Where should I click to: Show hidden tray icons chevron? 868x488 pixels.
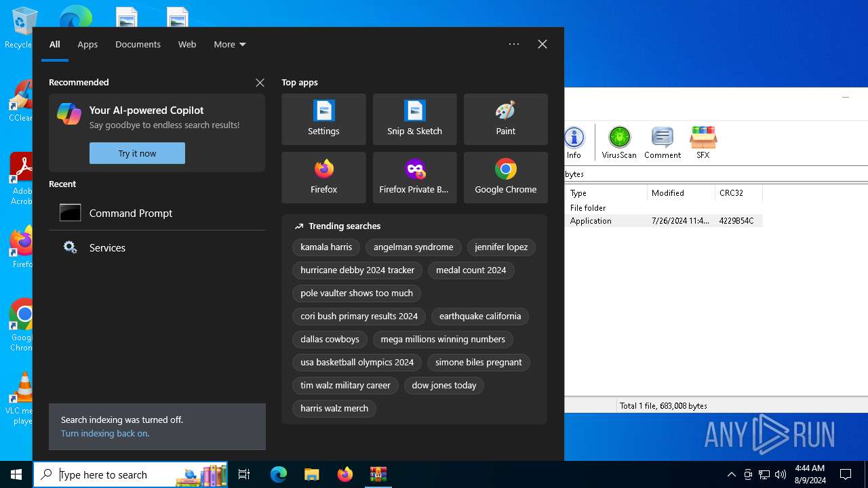[731, 474]
